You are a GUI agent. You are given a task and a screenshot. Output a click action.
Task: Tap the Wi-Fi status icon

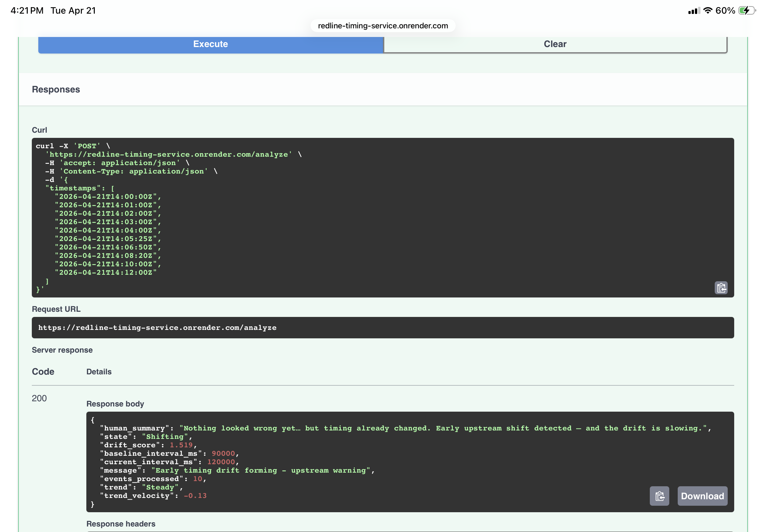click(x=707, y=10)
